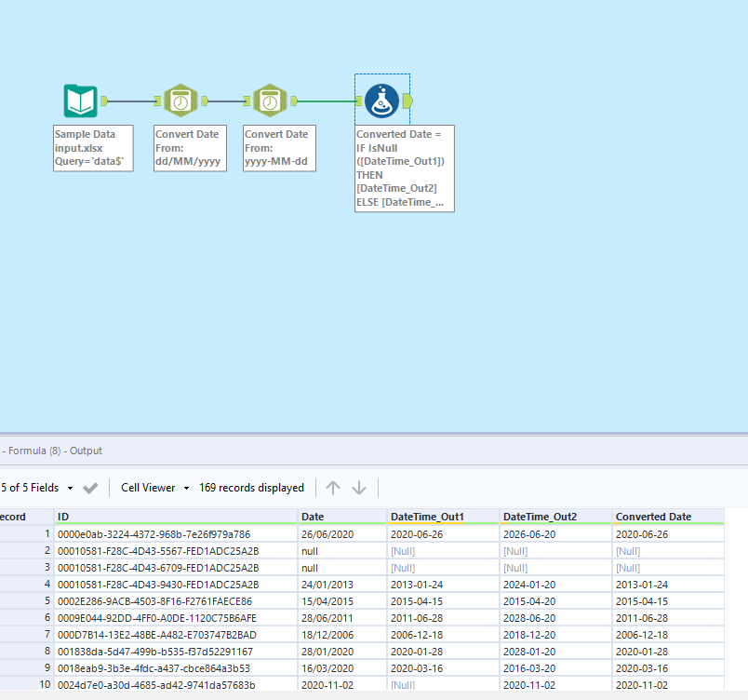
Task: Click the checkmark icon beside Fields
Action: click(90, 488)
